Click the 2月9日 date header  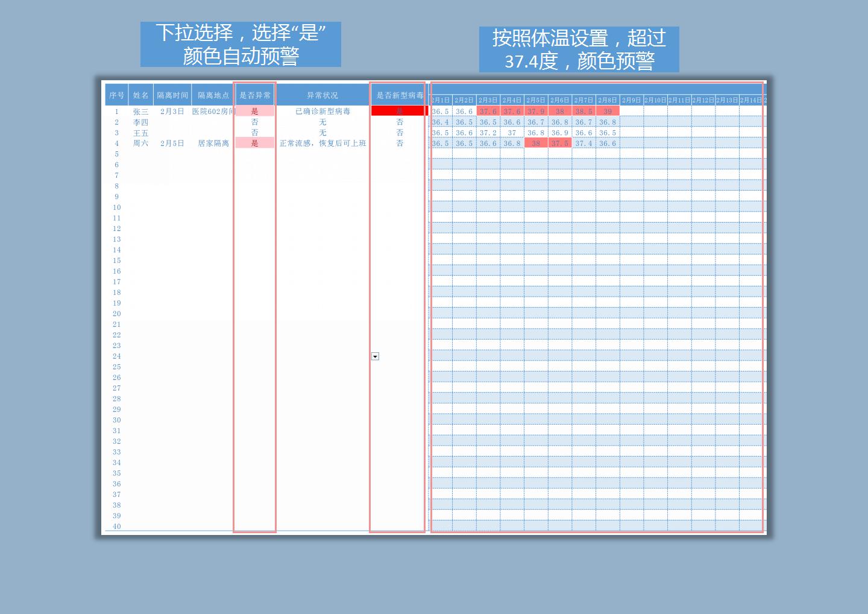coord(631,100)
